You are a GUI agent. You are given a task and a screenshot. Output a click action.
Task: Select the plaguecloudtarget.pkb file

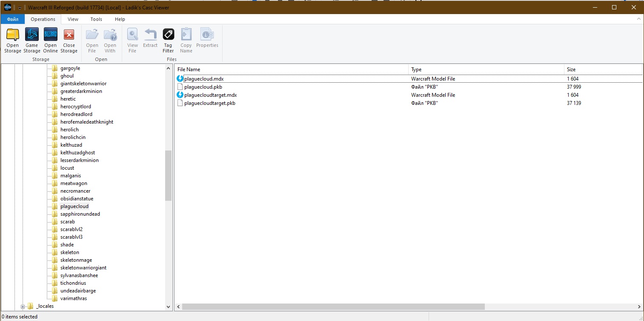(x=210, y=103)
